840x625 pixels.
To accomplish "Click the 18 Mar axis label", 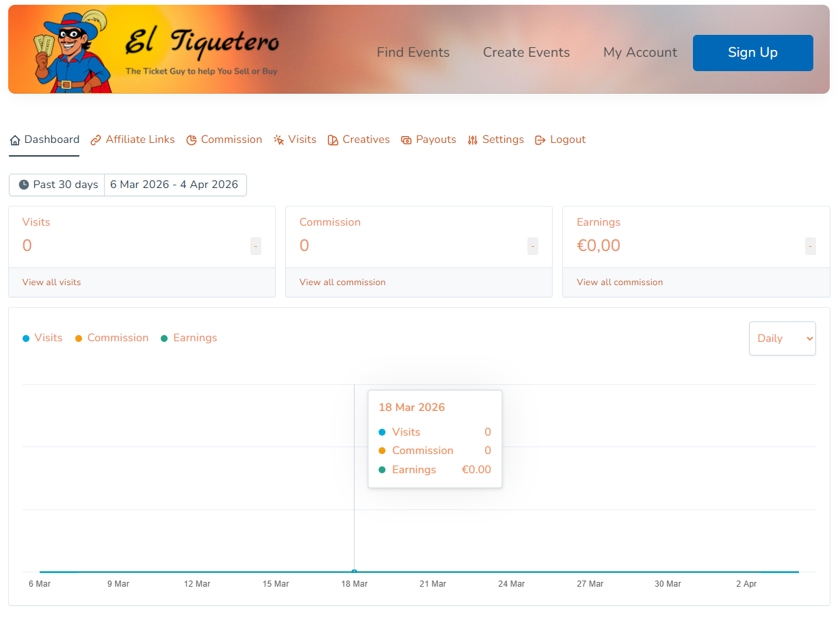I will [x=354, y=584].
